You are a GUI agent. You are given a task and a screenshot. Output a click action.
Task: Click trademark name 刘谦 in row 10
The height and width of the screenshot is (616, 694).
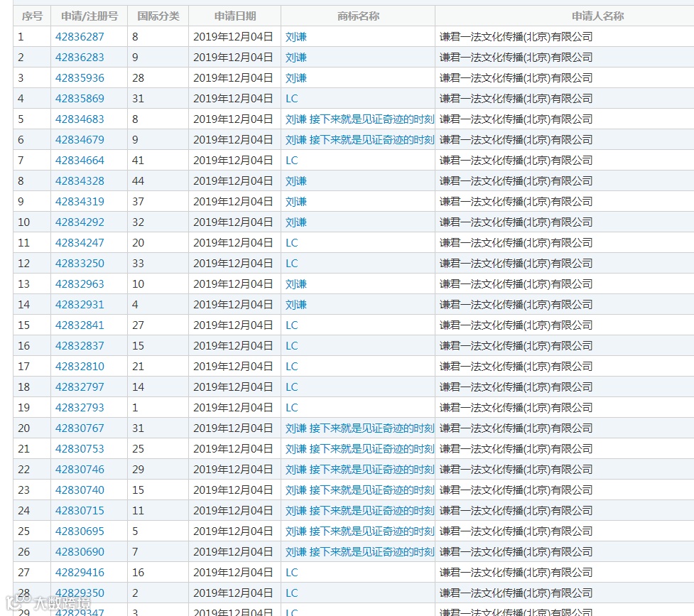[x=296, y=222]
